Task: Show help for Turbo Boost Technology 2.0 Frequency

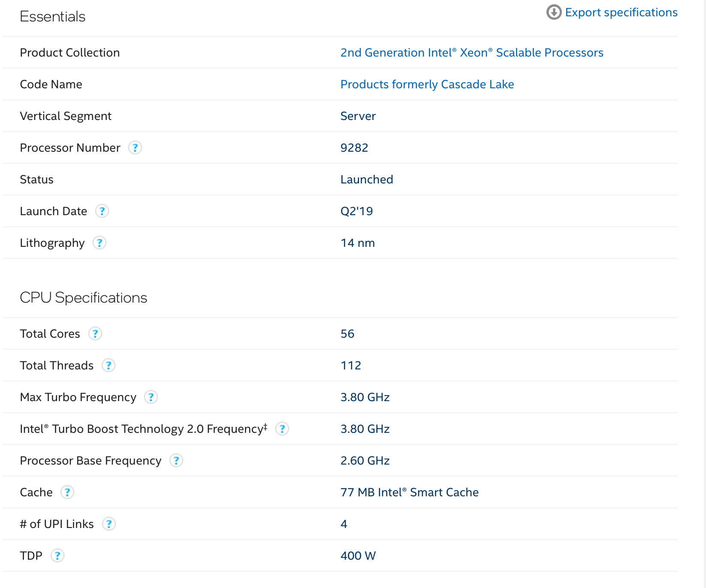Action: coord(282,429)
